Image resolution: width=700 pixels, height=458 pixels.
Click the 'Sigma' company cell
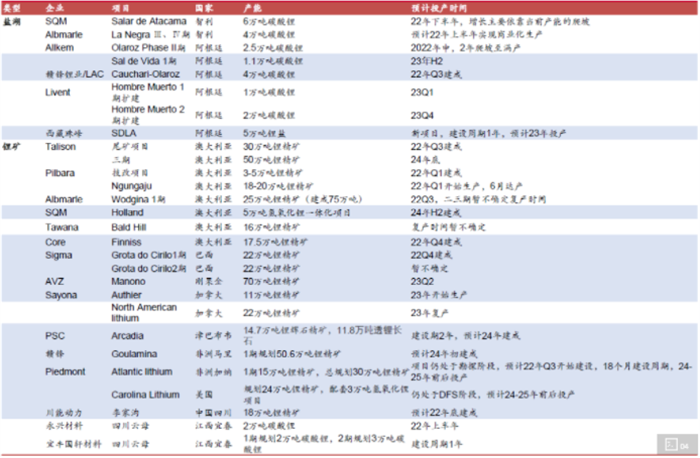click(58, 255)
